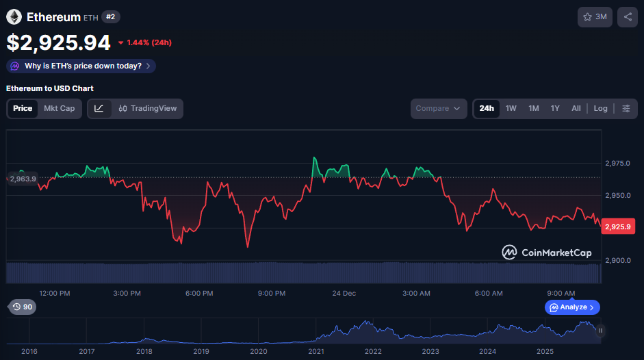The width and height of the screenshot is (644, 360).
Task: Select the All time range
Action: point(576,109)
